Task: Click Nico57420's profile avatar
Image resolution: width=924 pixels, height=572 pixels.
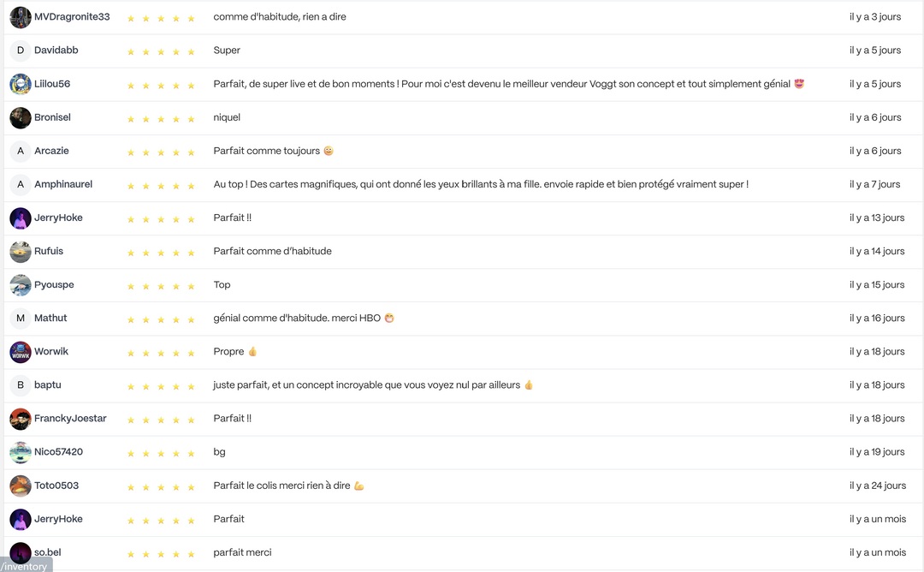Action: click(21, 452)
